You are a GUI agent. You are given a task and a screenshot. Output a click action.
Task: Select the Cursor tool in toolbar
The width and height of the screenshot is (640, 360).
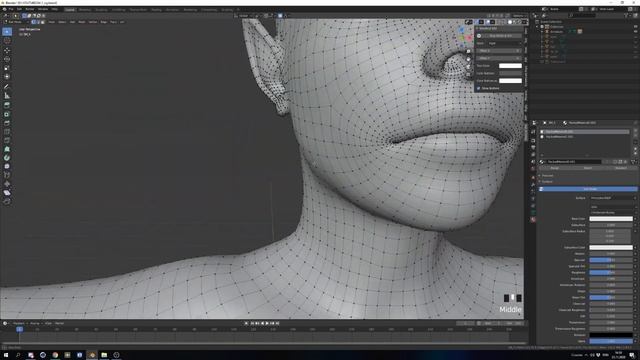(7, 41)
